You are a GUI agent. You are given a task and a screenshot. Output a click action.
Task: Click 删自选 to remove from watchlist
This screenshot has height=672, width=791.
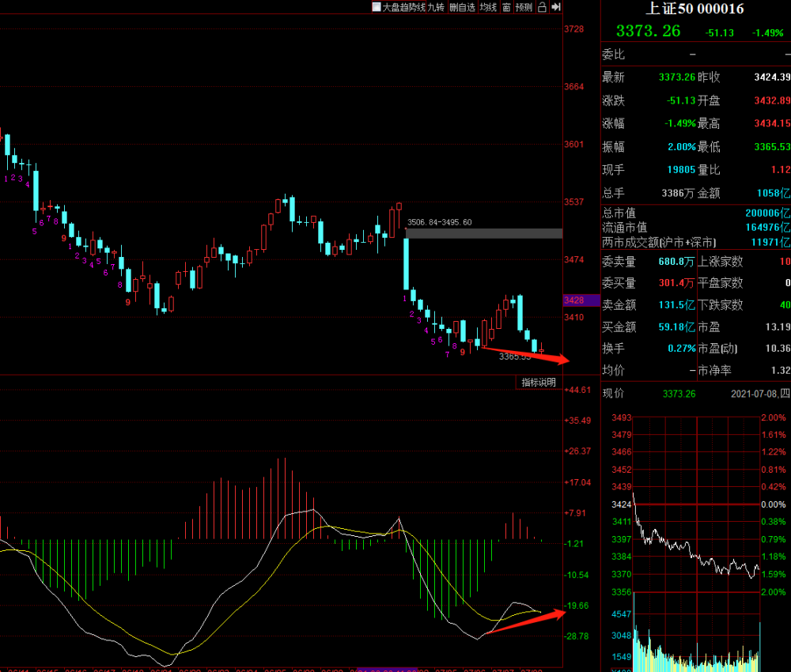(x=463, y=7)
